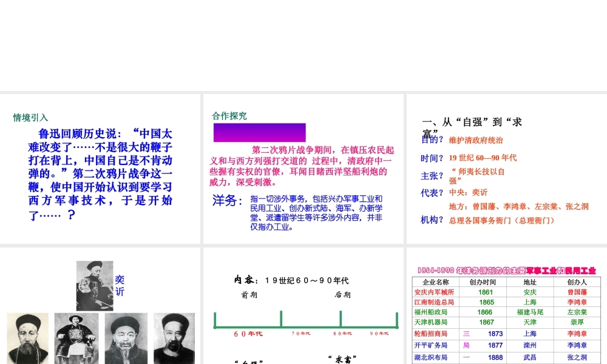Select the 创办人 column header in table
This screenshot has width=607, height=364.
pos(576,282)
